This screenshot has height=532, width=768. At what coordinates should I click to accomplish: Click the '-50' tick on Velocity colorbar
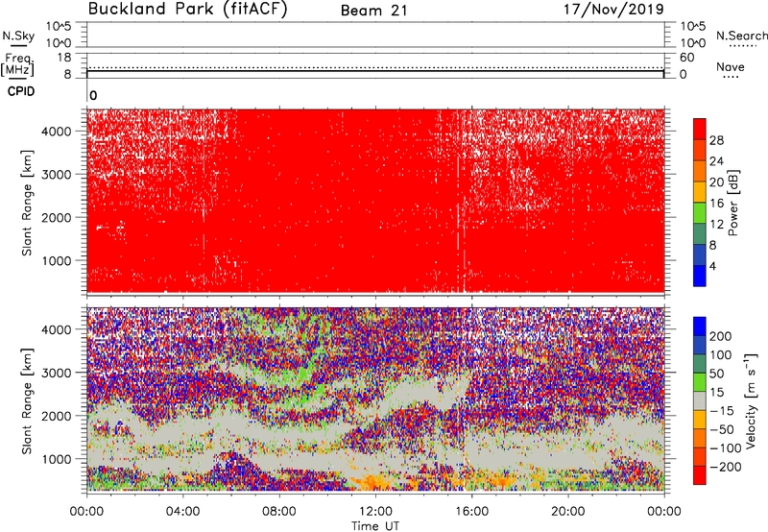click(x=722, y=429)
